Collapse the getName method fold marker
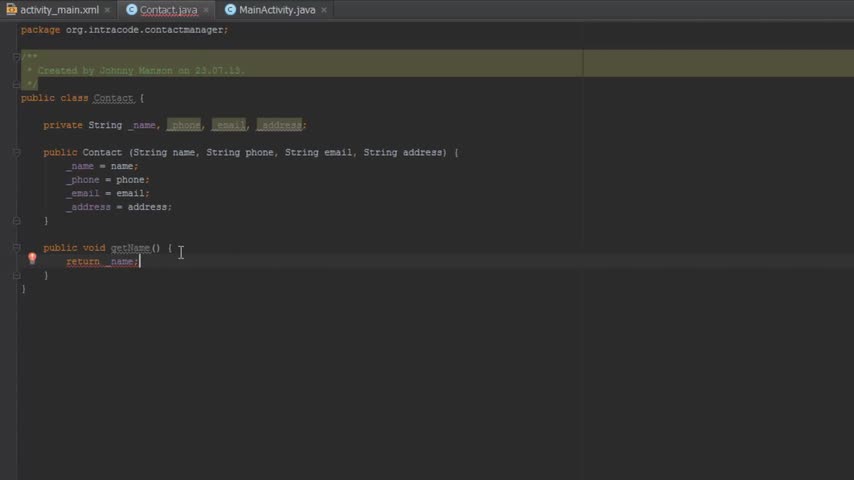The image size is (854, 480). point(16,248)
